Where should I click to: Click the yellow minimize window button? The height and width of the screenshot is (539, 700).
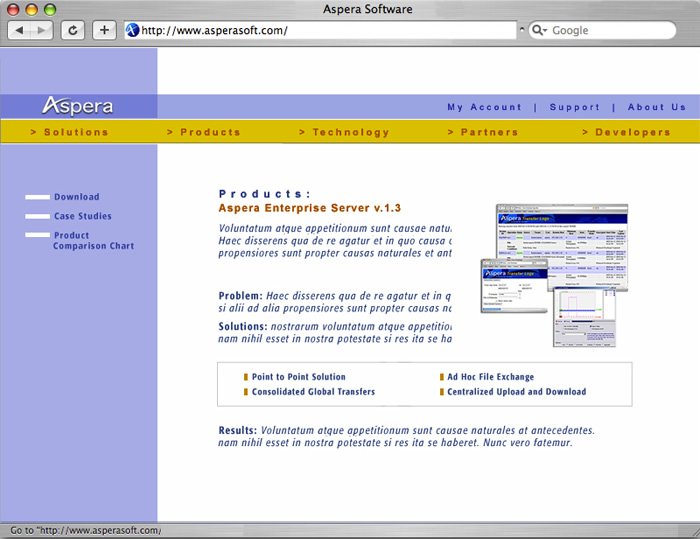[32, 9]
